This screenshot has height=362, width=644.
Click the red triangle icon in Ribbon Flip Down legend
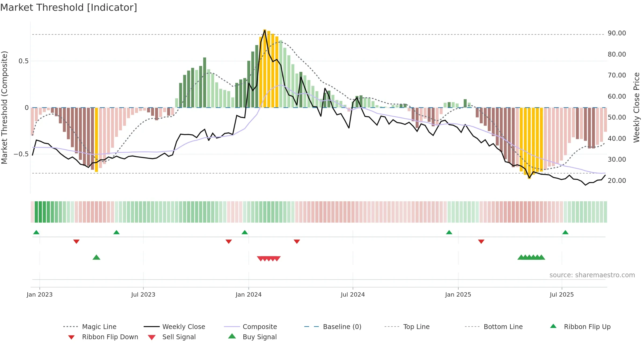71,337
